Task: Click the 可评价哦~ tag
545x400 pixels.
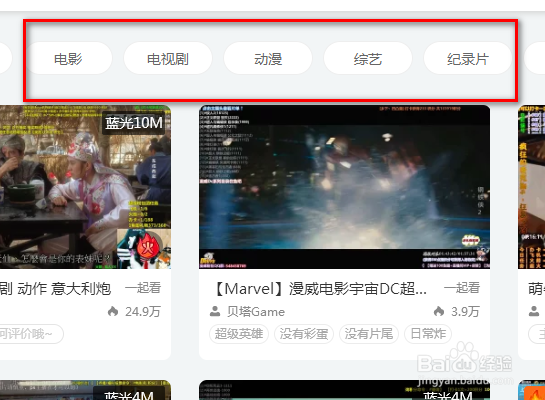Action: click(x=31, y=334)
